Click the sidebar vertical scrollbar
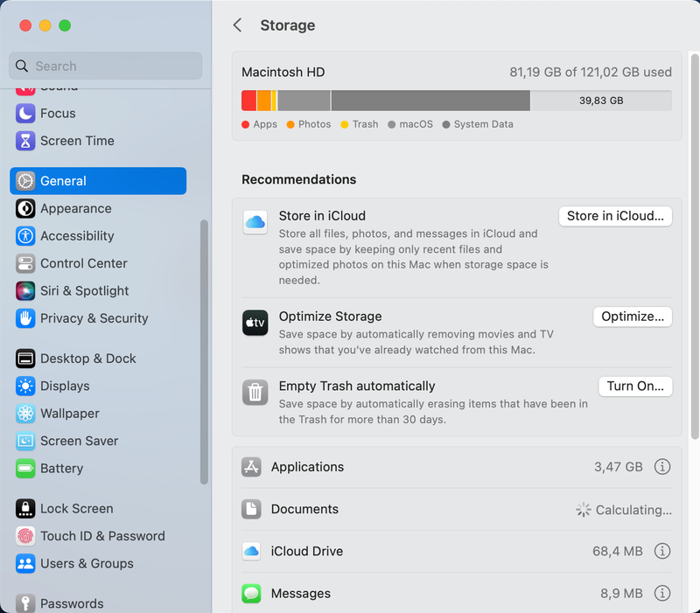 point(204,352)
